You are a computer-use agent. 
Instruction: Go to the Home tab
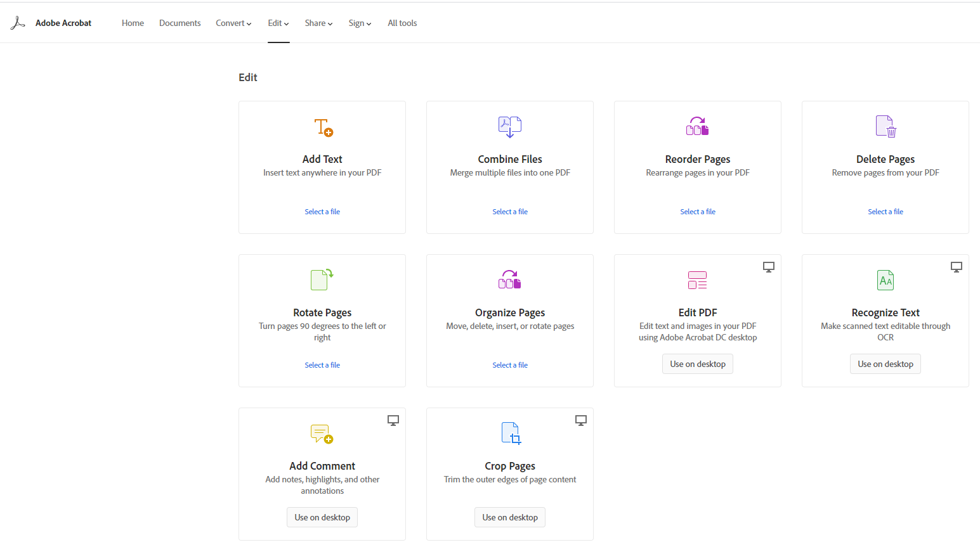(x=133, y=23)
